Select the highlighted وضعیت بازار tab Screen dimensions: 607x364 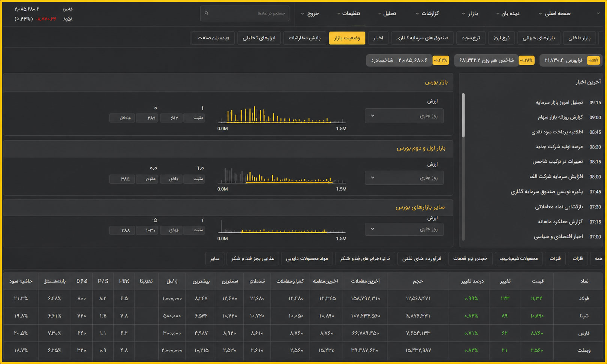[347, 38]
